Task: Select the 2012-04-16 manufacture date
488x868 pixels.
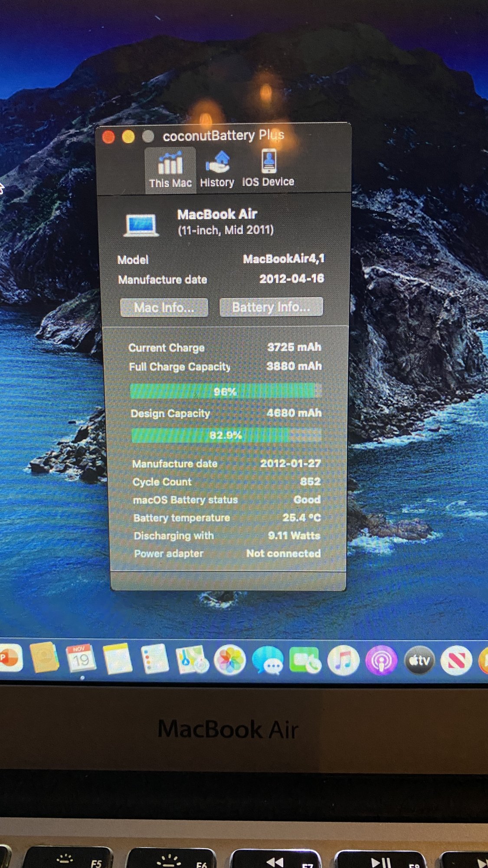Action: [x=291, y=279]
